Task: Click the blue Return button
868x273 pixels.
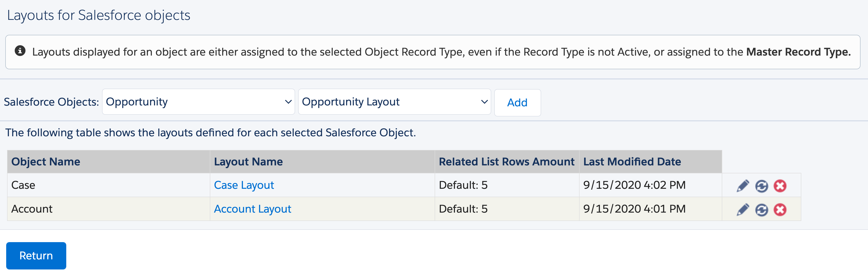Action: point(36,256)
